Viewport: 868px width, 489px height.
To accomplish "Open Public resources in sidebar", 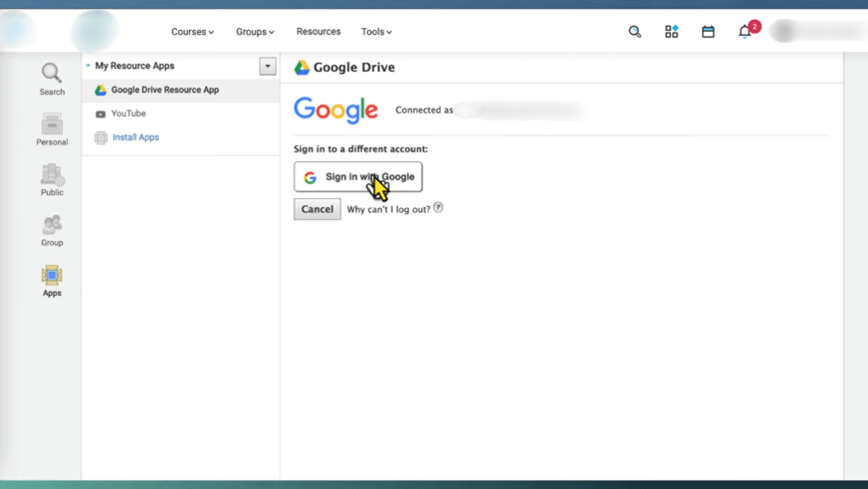I will pos(52,180).
